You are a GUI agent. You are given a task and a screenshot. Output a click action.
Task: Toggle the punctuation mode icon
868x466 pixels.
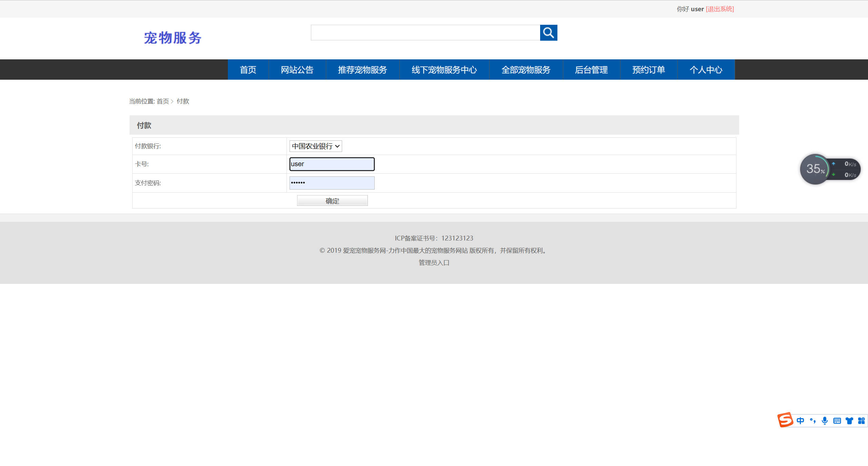[x=812, y=421]
